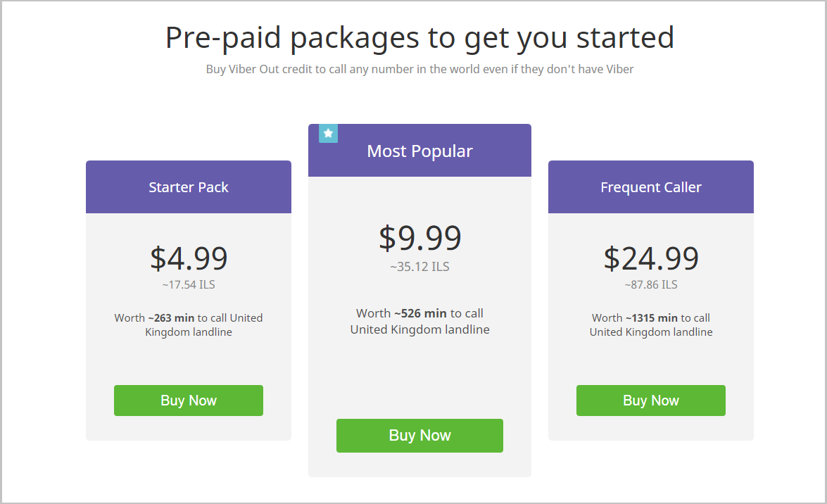The image size is (827, 504).
Task: Click the $9.99 price
Action: point(419,238)
